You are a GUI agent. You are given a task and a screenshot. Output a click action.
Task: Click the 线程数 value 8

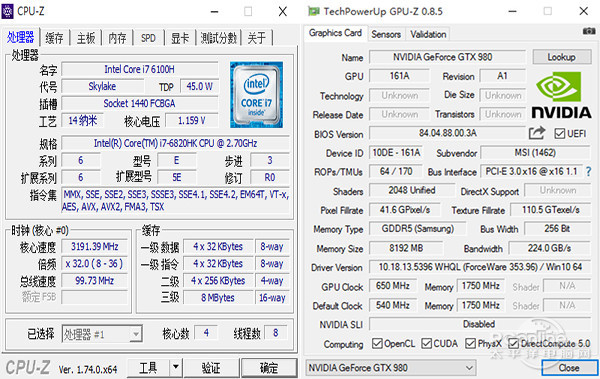point(276,333)
